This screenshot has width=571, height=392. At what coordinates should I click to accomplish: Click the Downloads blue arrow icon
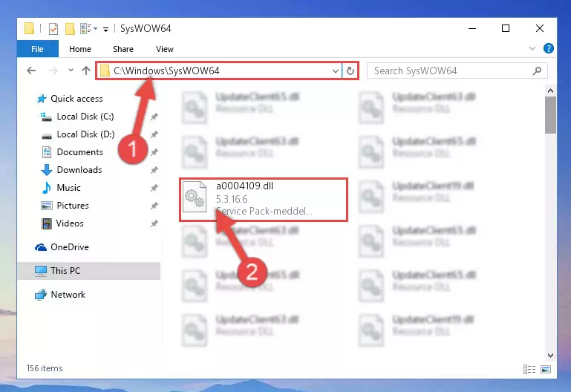(47, 170)
